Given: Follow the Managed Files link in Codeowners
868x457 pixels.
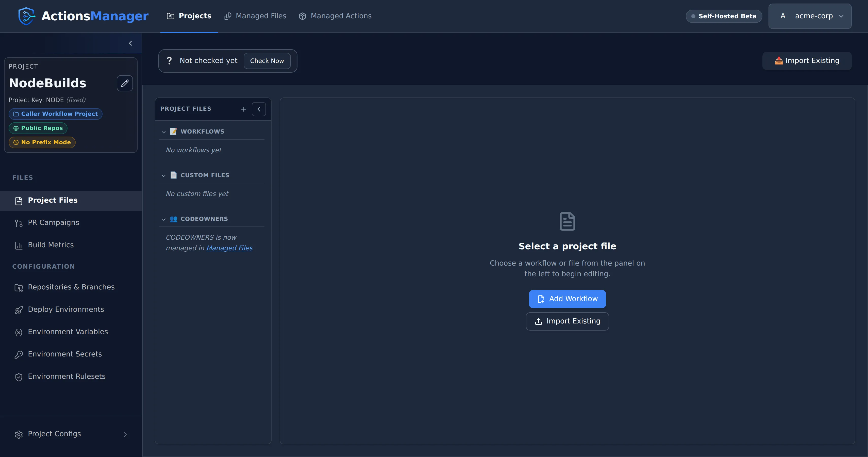Looking at the screenshot, I should [x=229, y=248].
